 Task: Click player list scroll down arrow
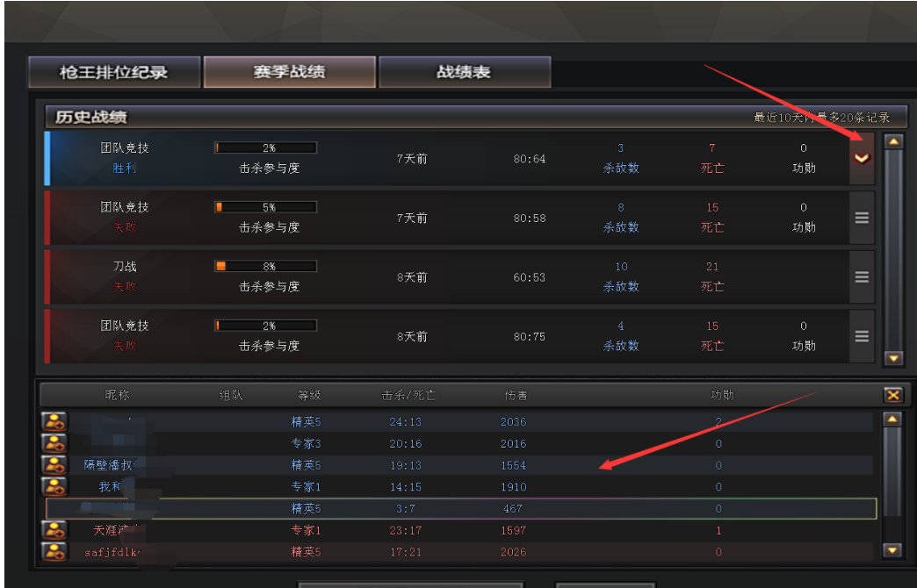coord(892,549)
